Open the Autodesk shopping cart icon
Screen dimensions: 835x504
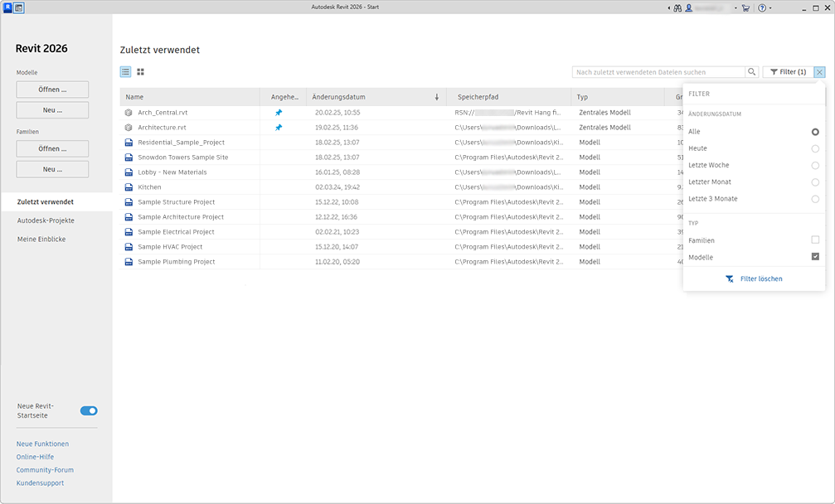[745, 8]
